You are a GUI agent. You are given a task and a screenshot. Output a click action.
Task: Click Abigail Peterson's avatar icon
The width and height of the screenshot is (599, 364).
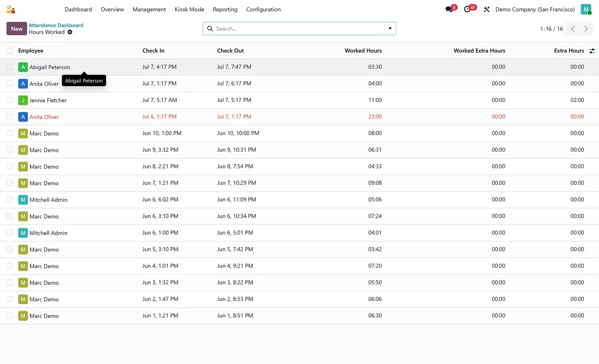[x=23, y=67]
